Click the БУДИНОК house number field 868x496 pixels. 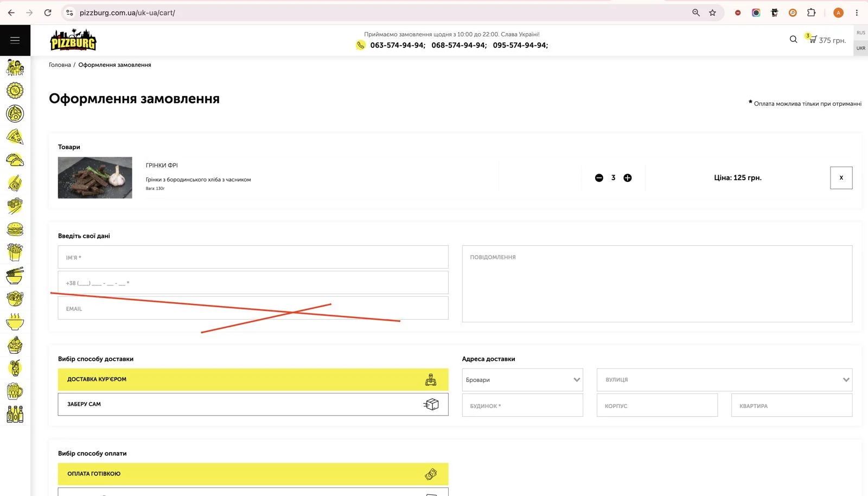click(522, 405)
